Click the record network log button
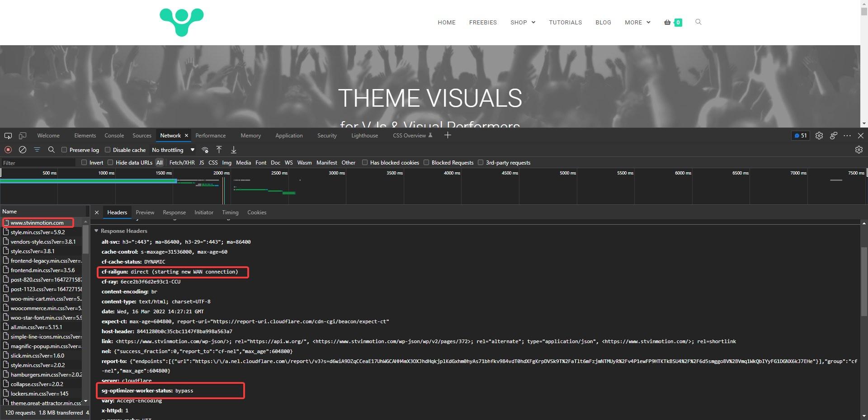 pos(8,150)
